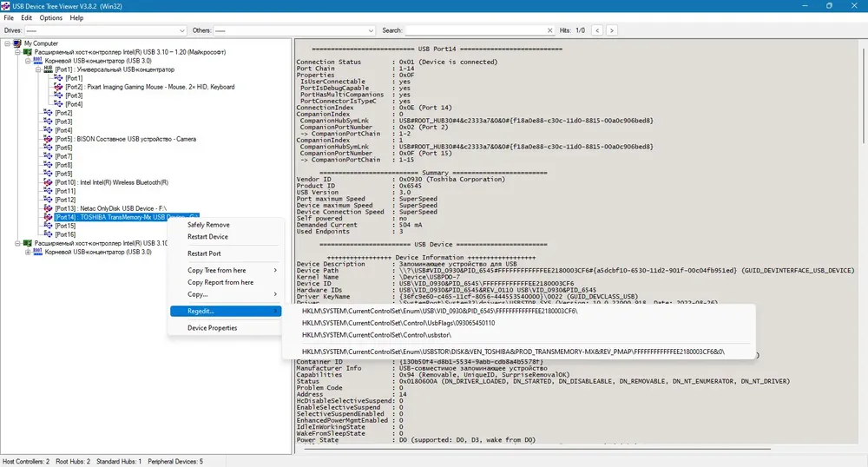
Task: Select top-level Port8 in tree
Action: click(x=63, y=165)
